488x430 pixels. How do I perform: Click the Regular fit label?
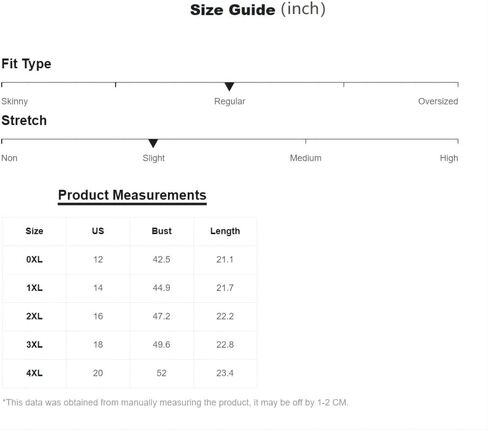(x=230, y=101)
